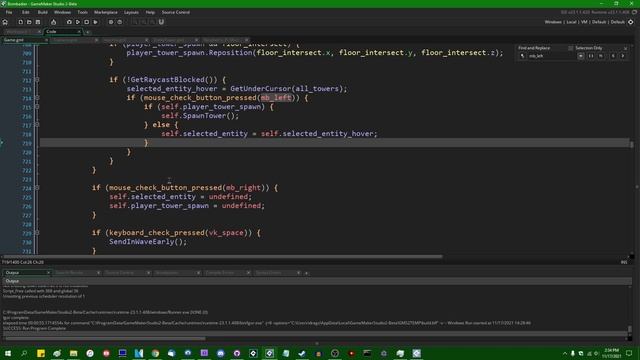Open Windows taskbar search
Screen dimensions: 640x360
(x=24, y=353)
